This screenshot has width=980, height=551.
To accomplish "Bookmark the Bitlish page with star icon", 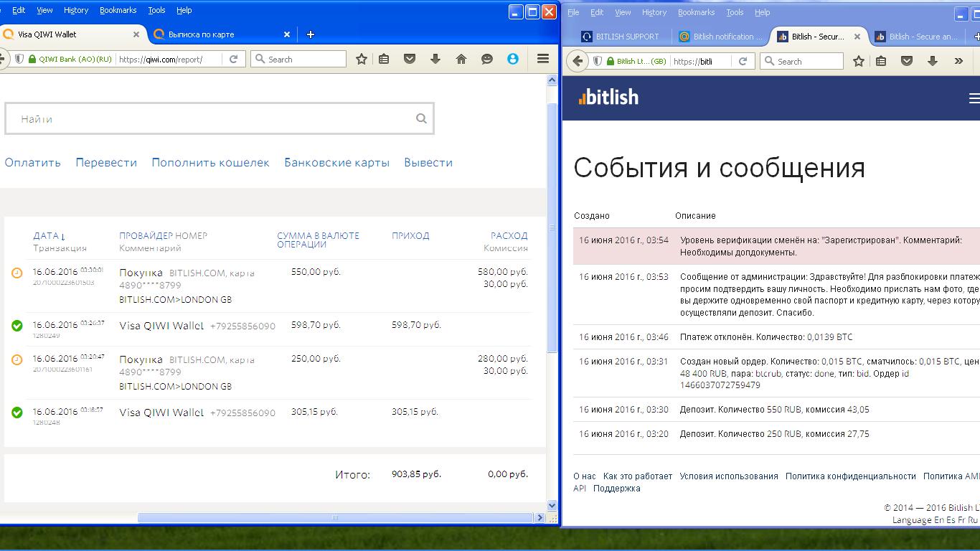I will pyautogui.click(x=858, y=61).
